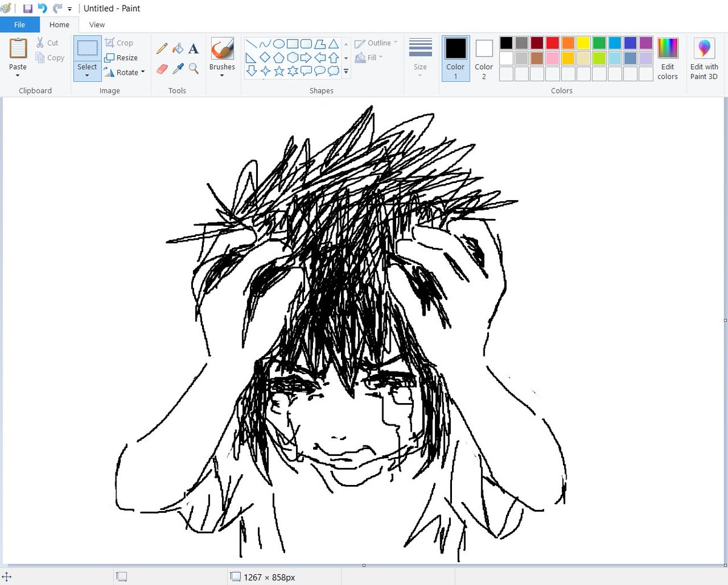Activate the rectangular Select tool

point(87,48)
